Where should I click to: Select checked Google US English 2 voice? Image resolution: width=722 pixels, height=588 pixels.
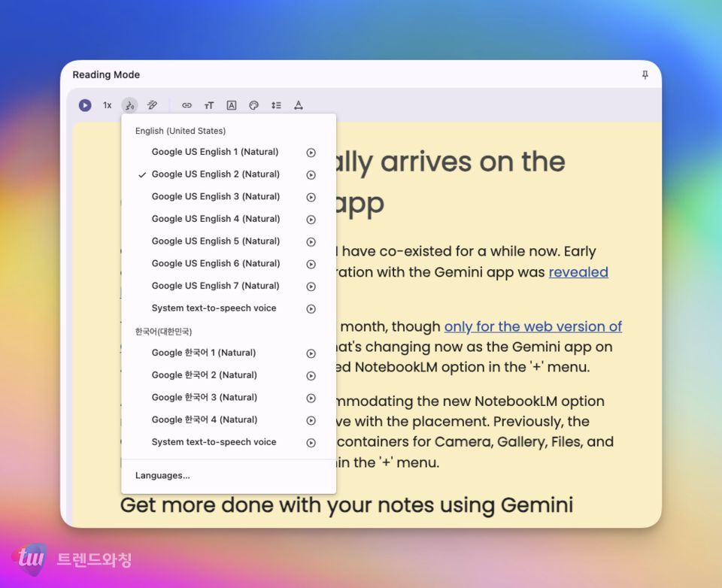[x=215, y=174]
